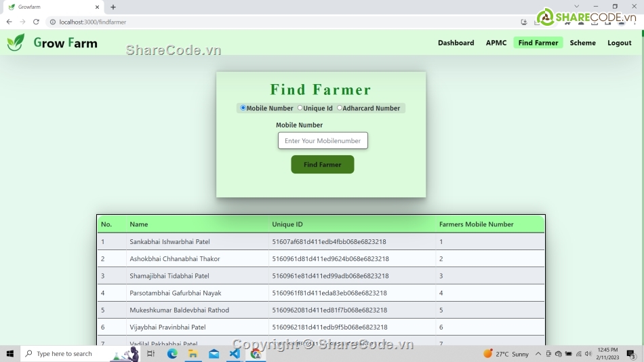Open Microsoft Edge from the taskbar
The image size is (644, 362).
pyautogui.click(x=172, y=354)
